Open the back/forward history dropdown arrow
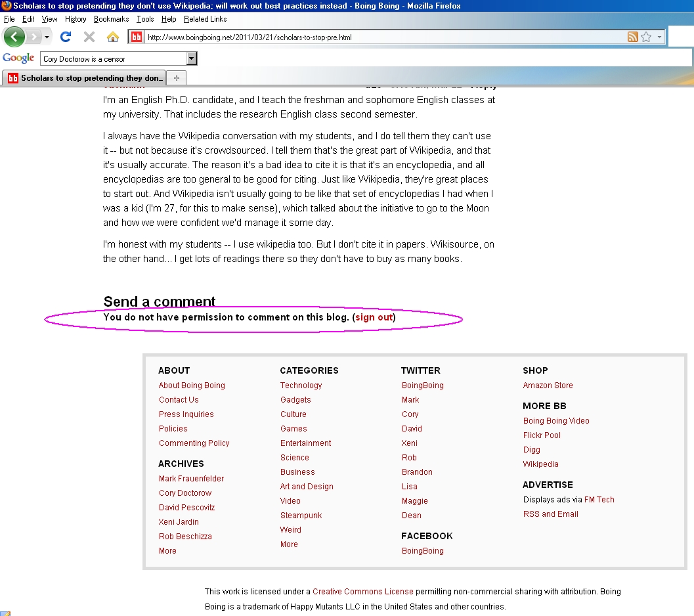Viewport: 694px width, 616px height. tap(47, 37)
